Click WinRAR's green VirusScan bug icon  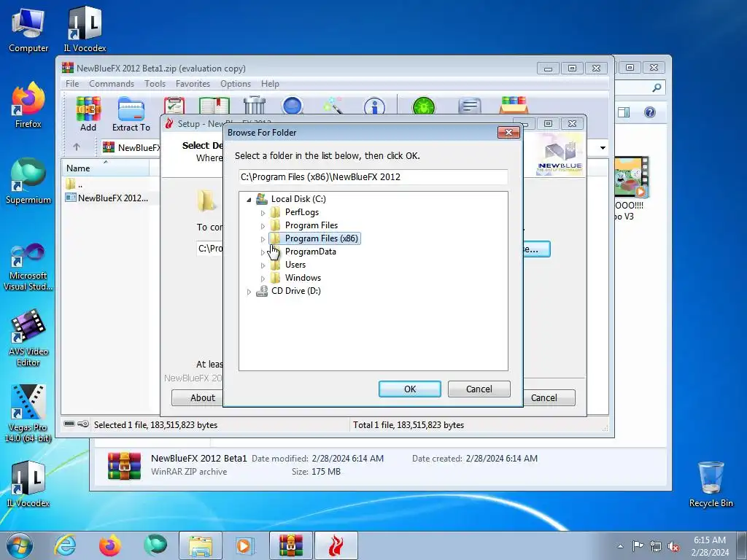(x=424, y=106)
